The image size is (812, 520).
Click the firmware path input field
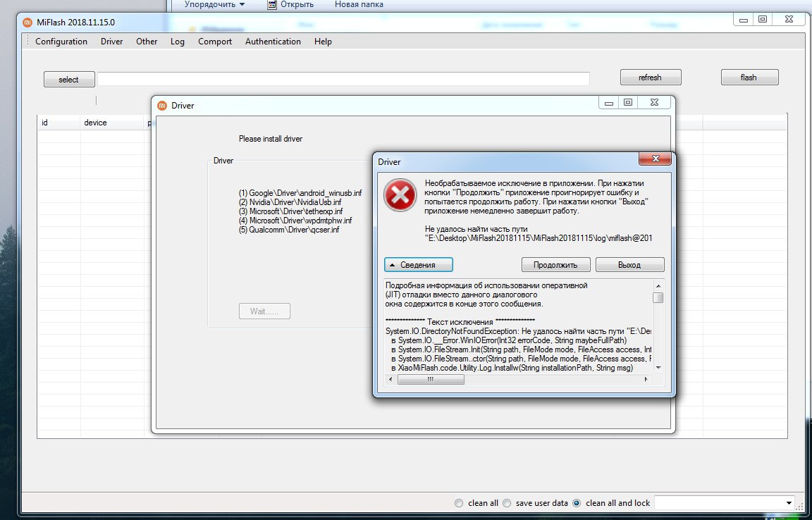343,79
